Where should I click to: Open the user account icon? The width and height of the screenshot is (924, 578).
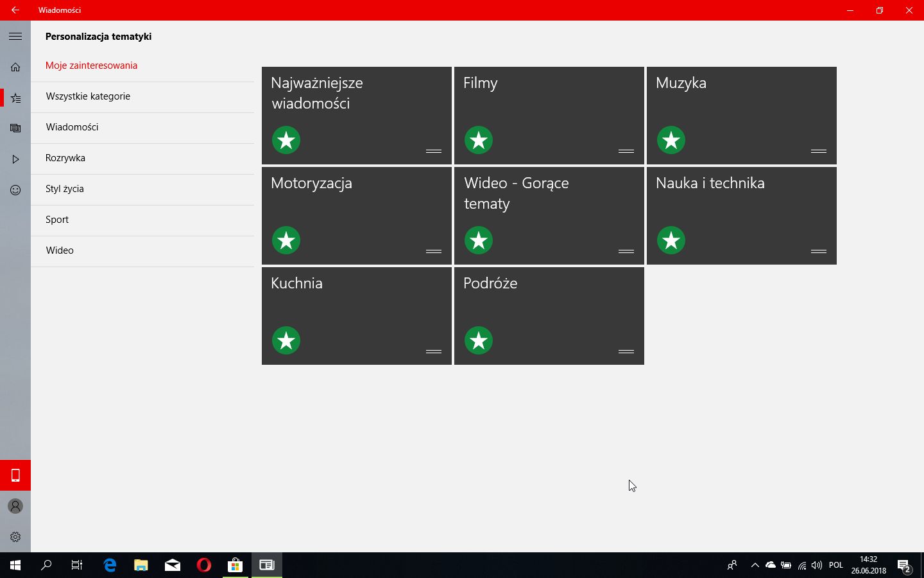[15, 506]
